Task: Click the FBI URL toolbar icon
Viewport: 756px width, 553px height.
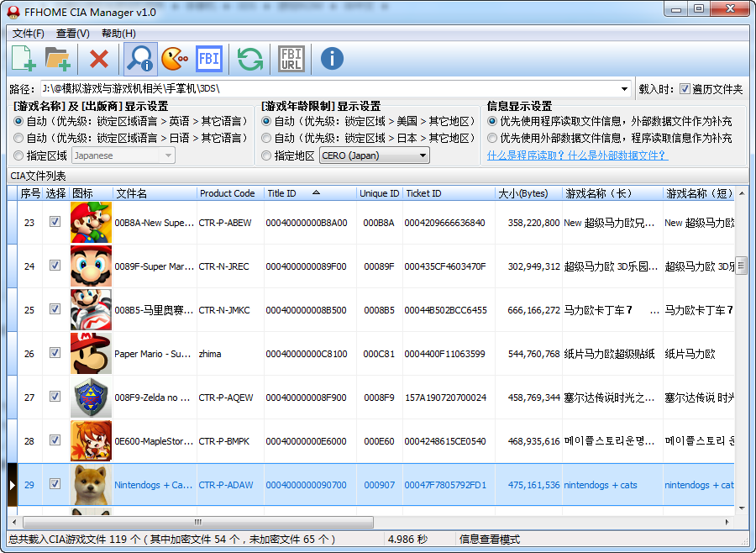Action: point(291,59)
